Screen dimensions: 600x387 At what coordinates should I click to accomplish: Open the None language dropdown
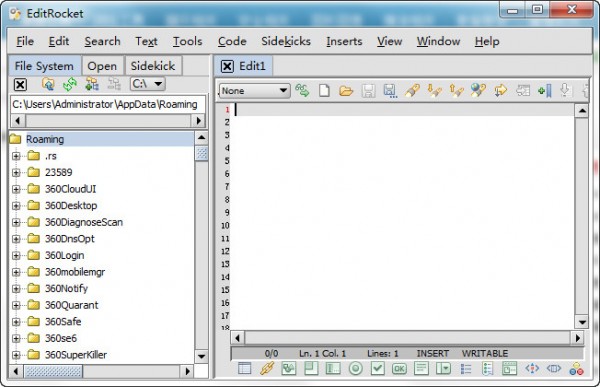coord(254,91)
